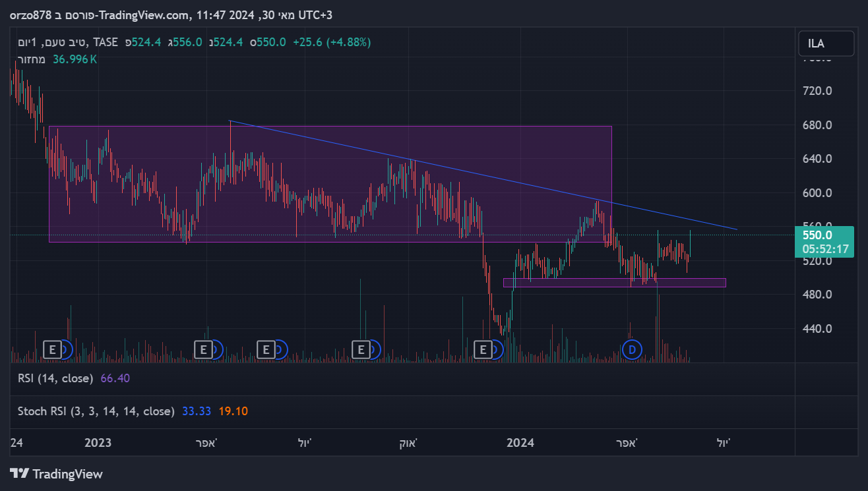This screenshot has width=868, height=491.
Task: Click the 680.0 price axis label
Action: tap(817, 125)
